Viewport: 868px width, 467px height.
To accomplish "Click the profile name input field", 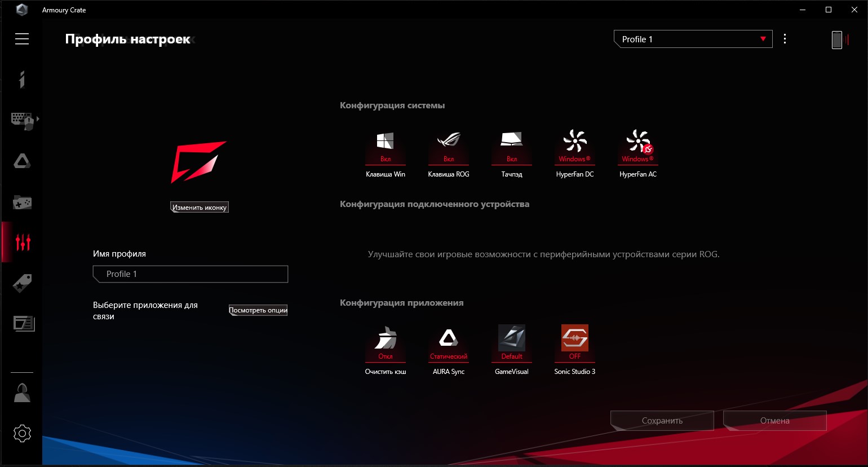I will [x=191, y=274].
